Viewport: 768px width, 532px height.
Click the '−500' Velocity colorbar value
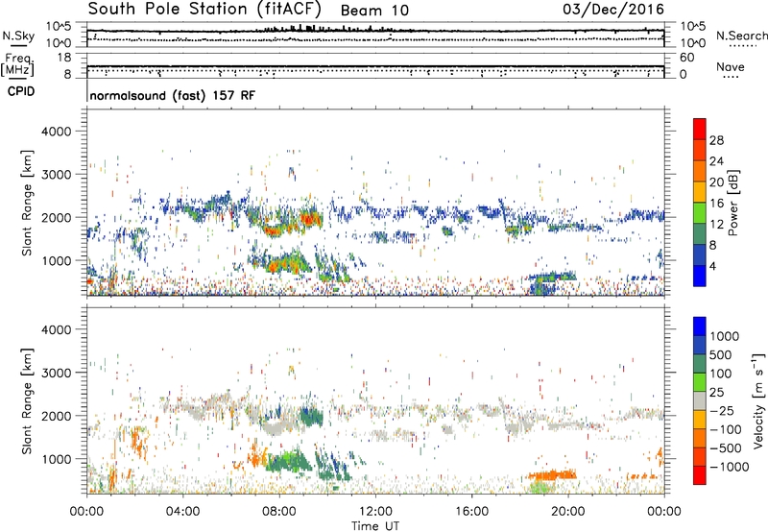726,448
